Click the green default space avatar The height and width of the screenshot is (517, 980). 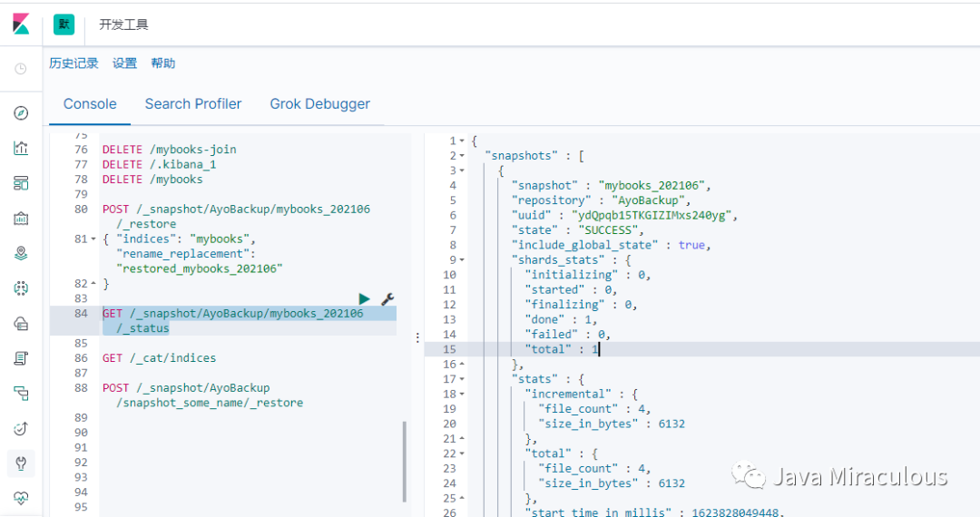point(64,24)
